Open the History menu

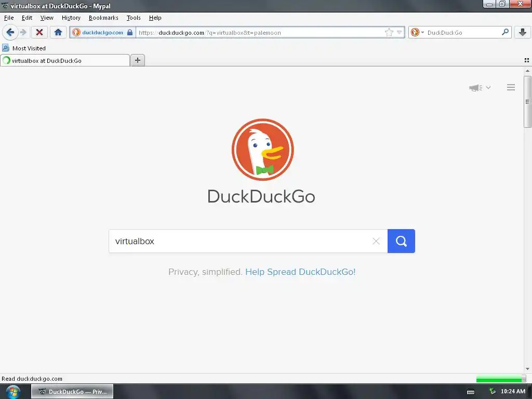(71, 18)
